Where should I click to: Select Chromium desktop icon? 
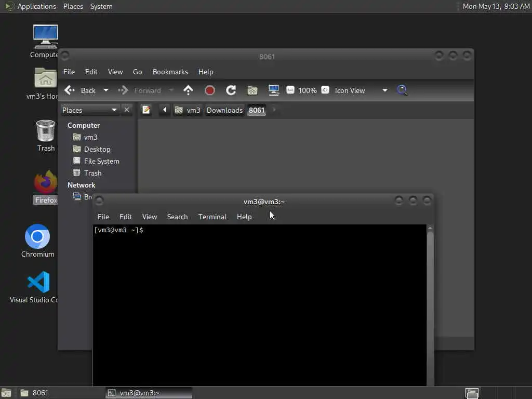click(37, 241)
